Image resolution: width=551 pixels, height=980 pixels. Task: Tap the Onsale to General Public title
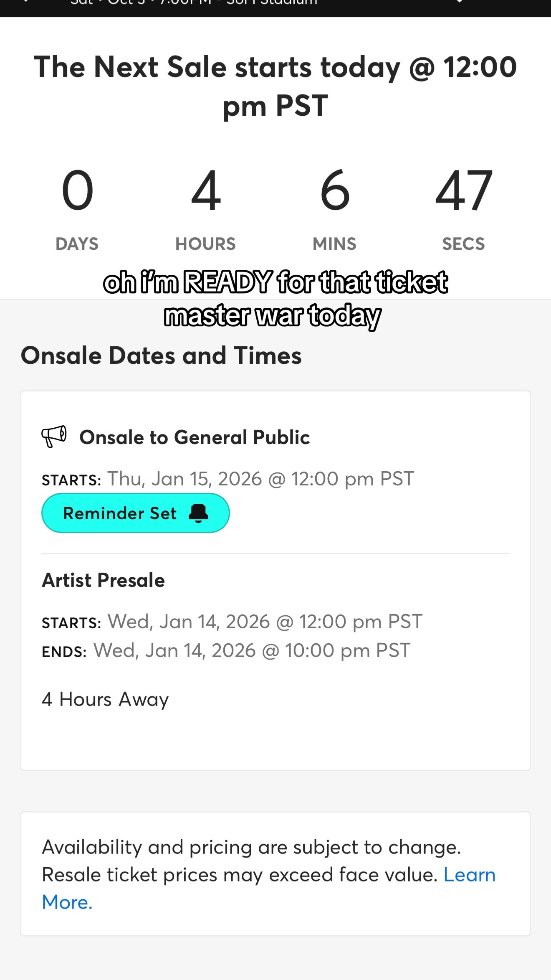[195, 437]
